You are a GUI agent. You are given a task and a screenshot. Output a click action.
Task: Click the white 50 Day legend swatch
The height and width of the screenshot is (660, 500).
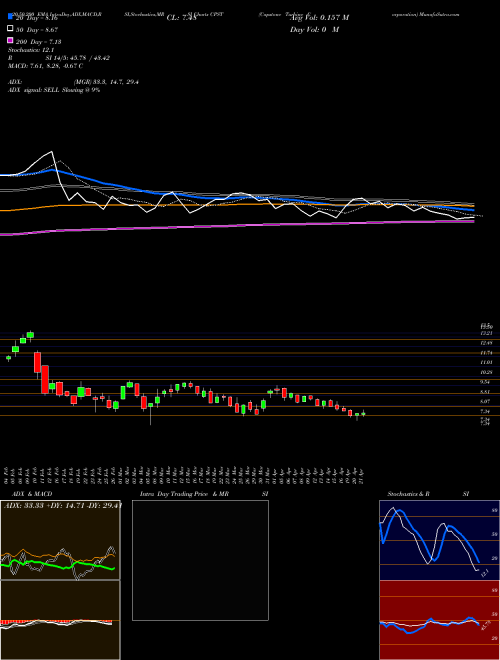pos(10,29)
